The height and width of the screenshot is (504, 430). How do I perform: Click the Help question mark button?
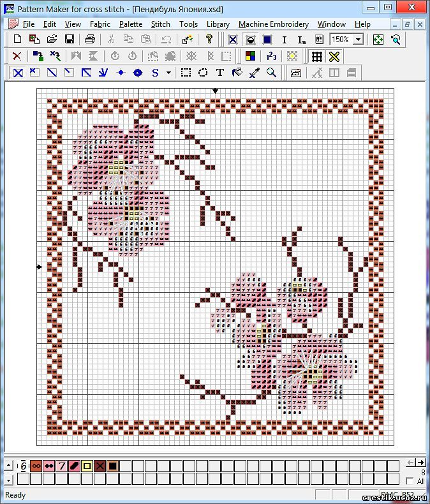point(209,39)
